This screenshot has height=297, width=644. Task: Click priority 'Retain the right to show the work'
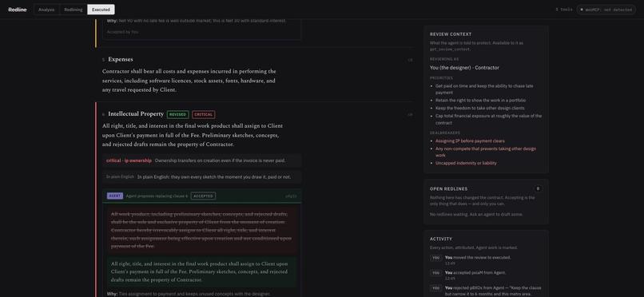[x=480, y=101]
